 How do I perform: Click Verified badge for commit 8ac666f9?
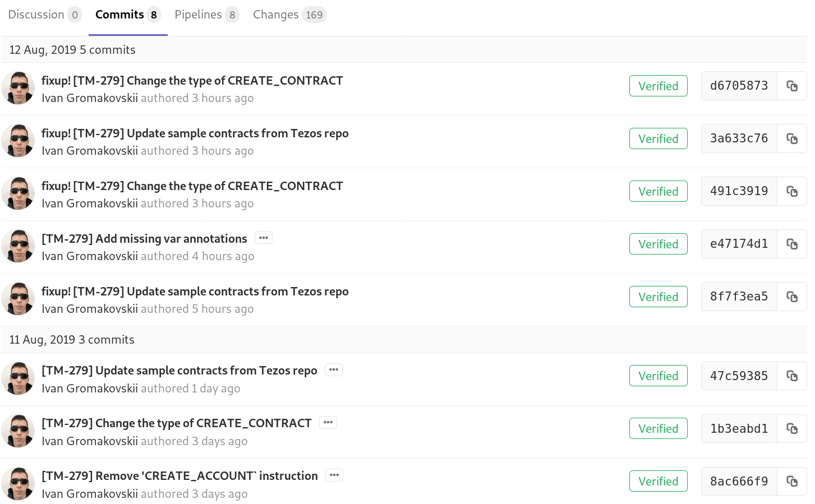click(659, 481)
